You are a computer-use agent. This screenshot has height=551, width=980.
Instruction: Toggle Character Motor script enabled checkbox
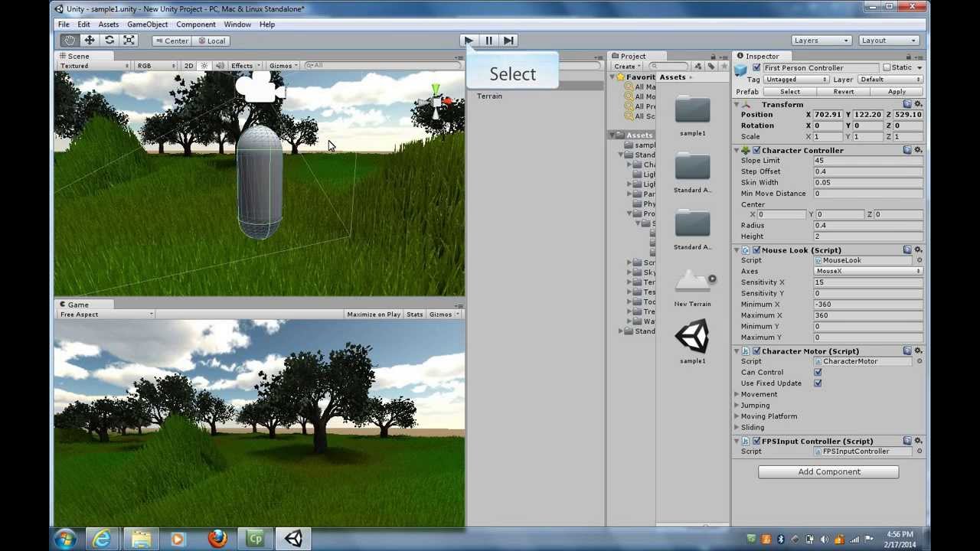point(756,350)
